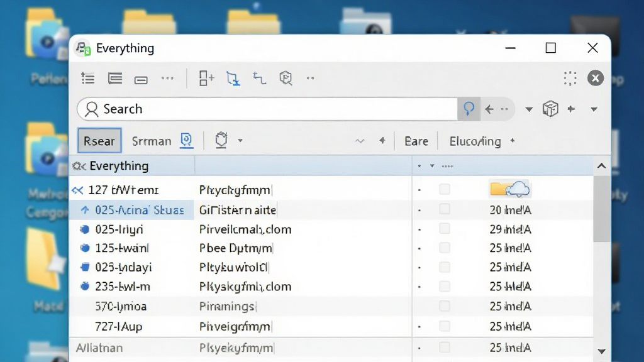Click the blue search lens button
Screen dimensions: 644x362
point(469,109)
